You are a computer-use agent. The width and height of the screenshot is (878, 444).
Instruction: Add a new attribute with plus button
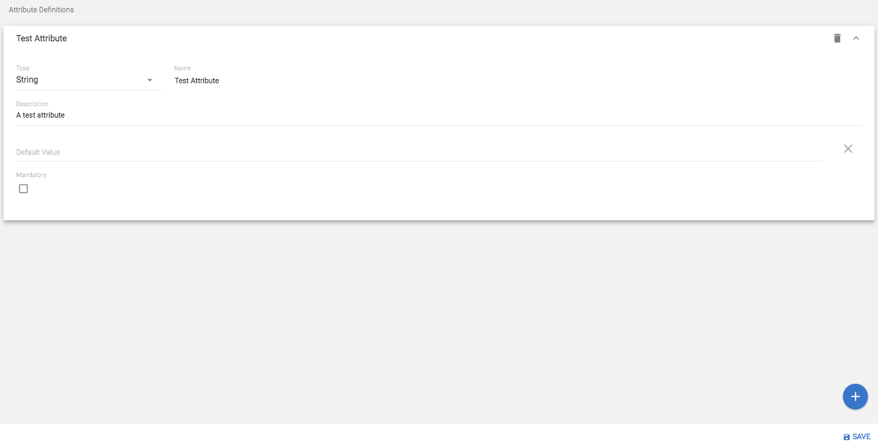pyautogui.click(x=855, y=397)
